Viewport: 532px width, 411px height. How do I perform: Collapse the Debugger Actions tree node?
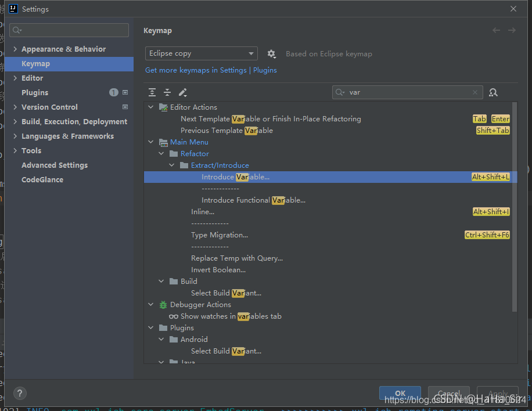point(151,304)
